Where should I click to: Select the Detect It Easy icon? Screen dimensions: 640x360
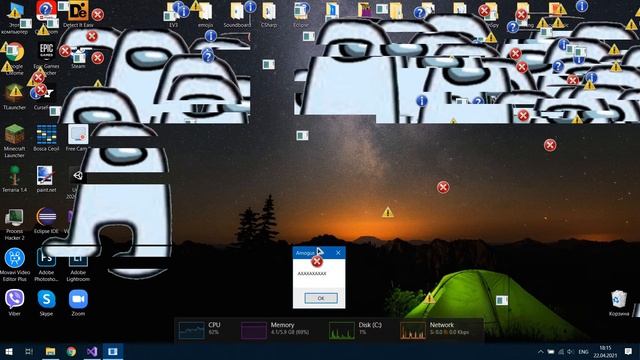click(78, 14)
